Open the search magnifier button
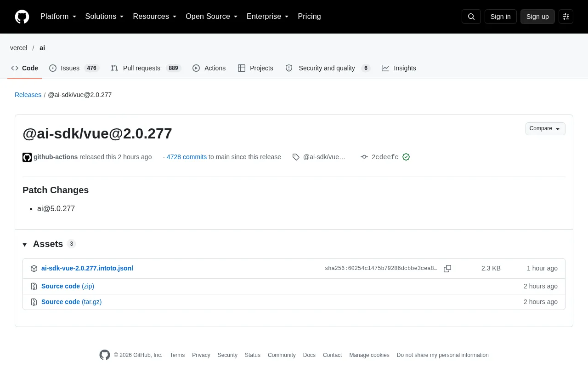The image size is (588, 368). (471, 17)
